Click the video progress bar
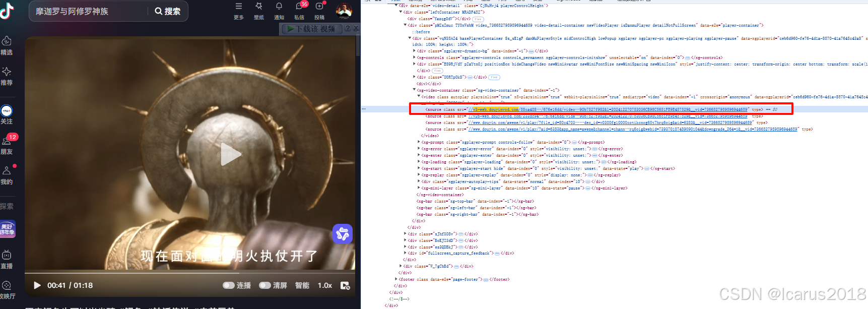The width and height of the screenshot is (868, 309). [190, 273]
